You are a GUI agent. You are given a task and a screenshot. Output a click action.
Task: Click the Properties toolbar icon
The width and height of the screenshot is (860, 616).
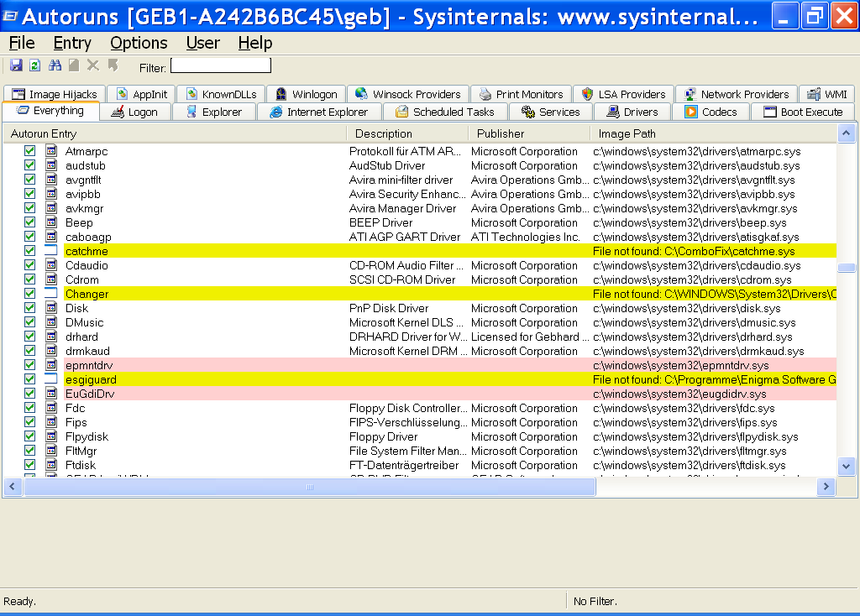(74, 65)
